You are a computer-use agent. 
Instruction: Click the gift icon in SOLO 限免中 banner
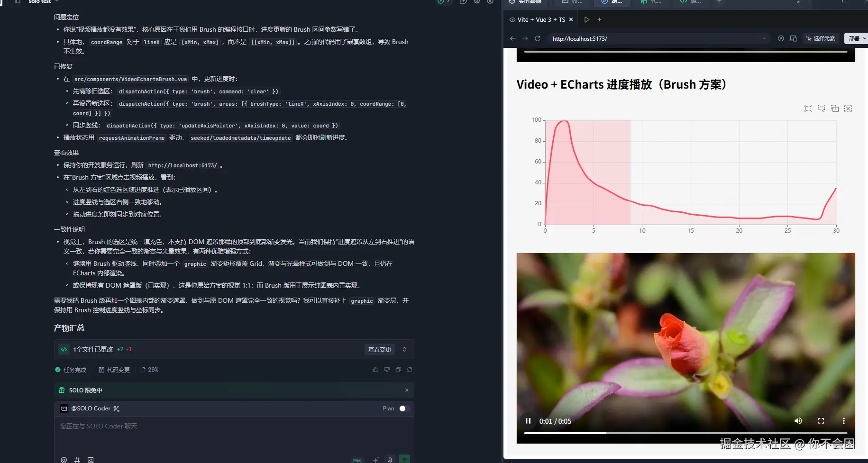[x=62, y=390]
